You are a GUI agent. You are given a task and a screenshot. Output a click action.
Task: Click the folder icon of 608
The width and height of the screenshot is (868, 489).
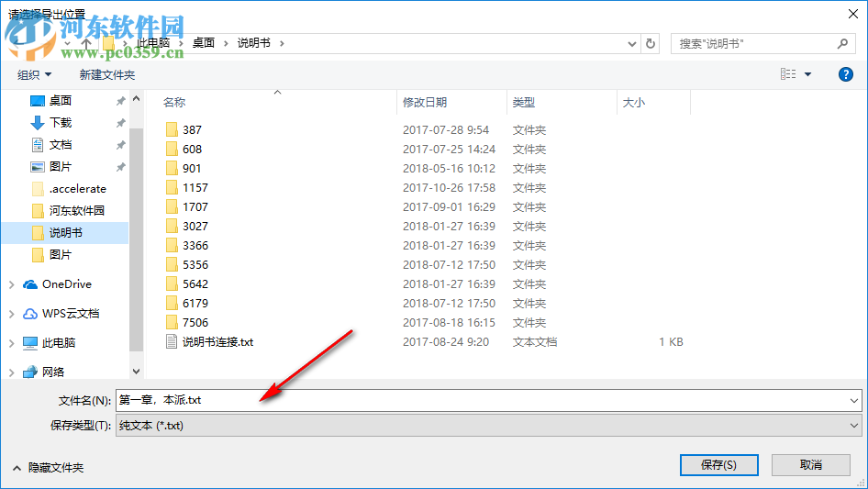(x=172, y=149)
